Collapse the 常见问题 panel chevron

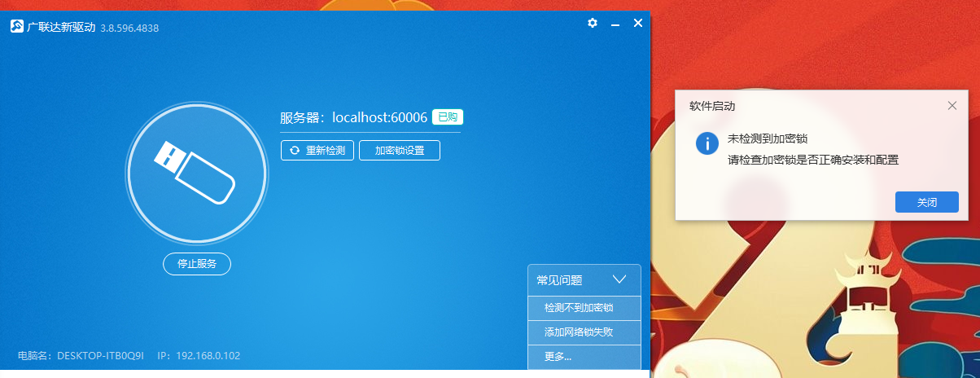(x=619, y=279)
